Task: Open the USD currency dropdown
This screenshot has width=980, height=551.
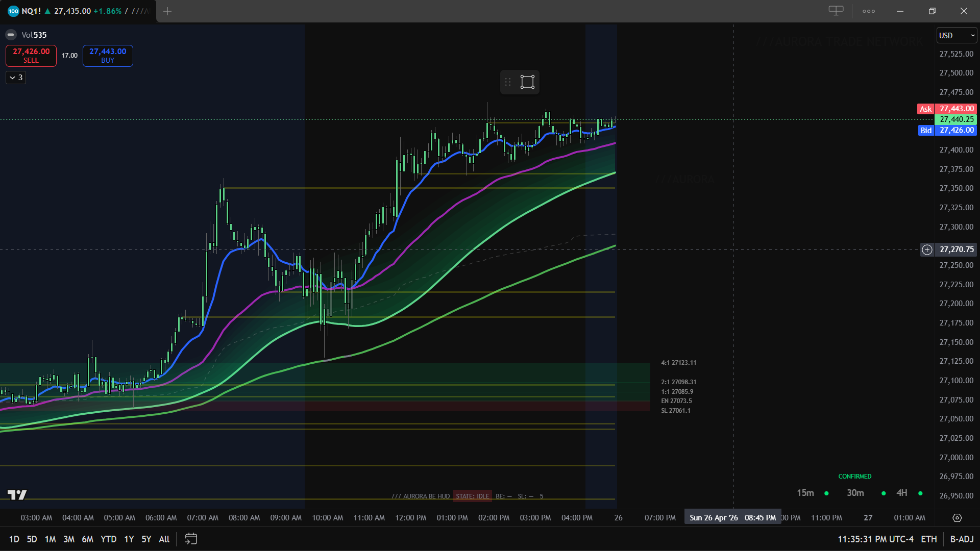Action: (957, 35)
